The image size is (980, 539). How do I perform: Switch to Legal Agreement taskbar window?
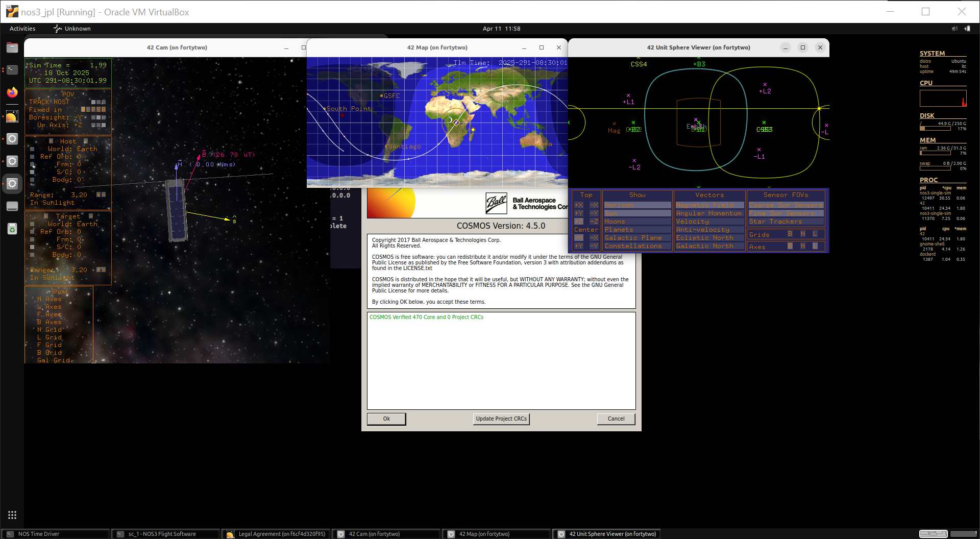tap(276, 534)
